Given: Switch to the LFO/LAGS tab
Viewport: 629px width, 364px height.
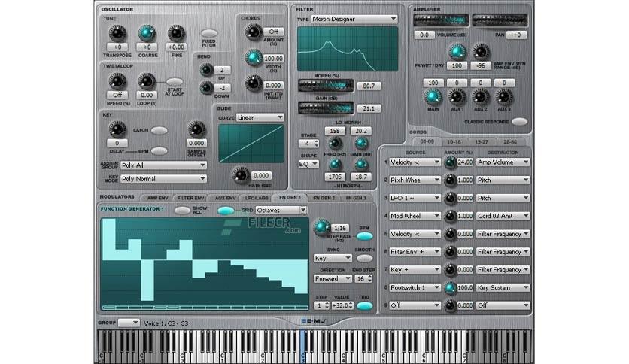Looking at the screenshot, I should (257, 198).
